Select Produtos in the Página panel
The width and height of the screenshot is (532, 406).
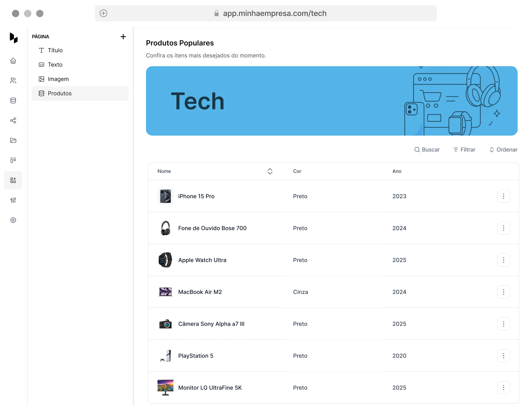click(60, 93)
